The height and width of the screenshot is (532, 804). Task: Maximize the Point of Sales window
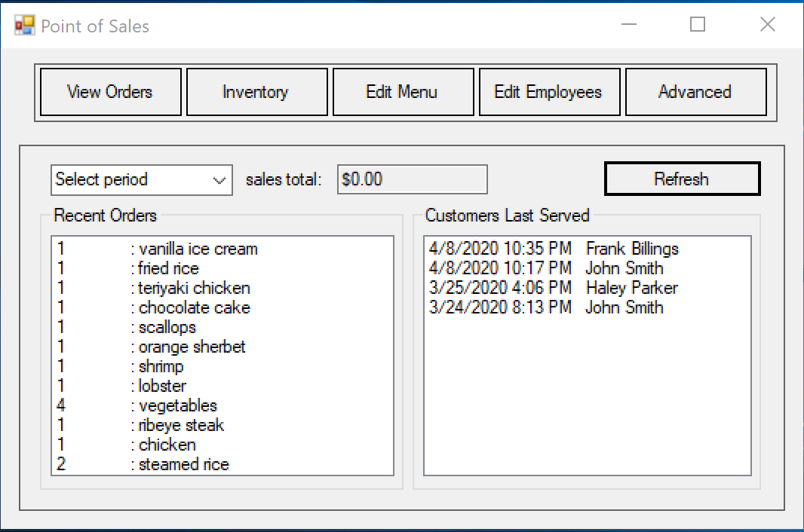(x=698, y=25)
